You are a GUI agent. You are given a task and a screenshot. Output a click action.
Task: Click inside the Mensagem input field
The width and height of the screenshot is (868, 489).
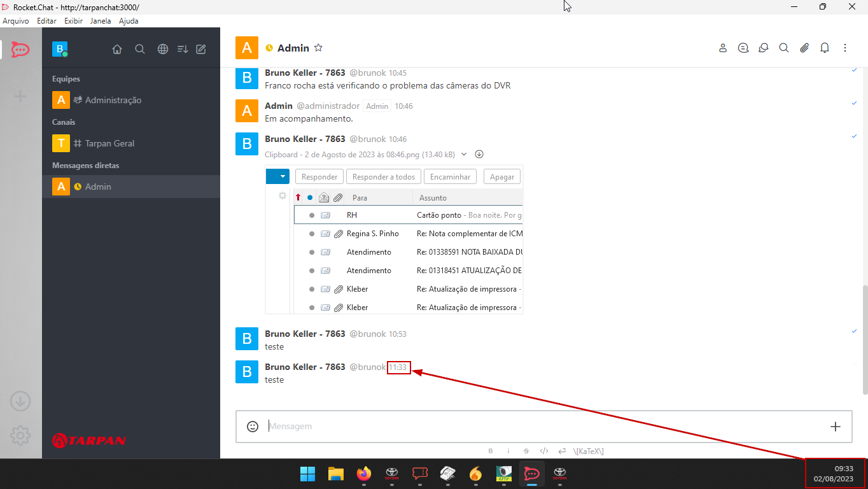445,426
